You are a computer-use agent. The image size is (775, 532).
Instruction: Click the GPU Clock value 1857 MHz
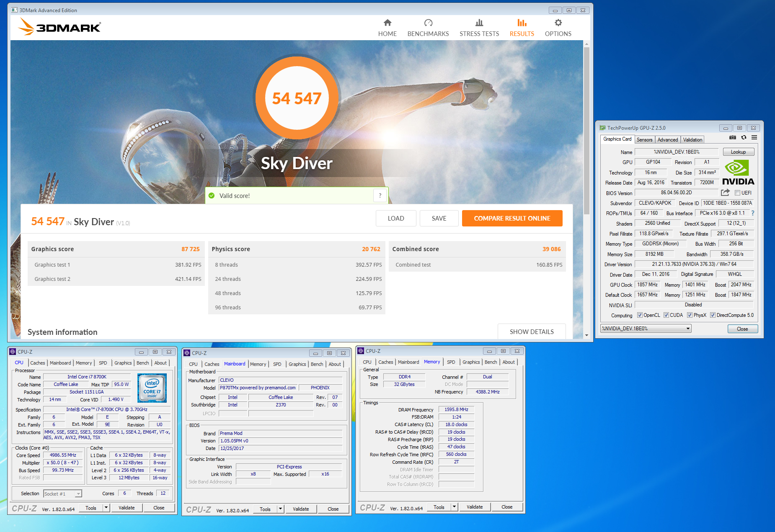point(647,285)
